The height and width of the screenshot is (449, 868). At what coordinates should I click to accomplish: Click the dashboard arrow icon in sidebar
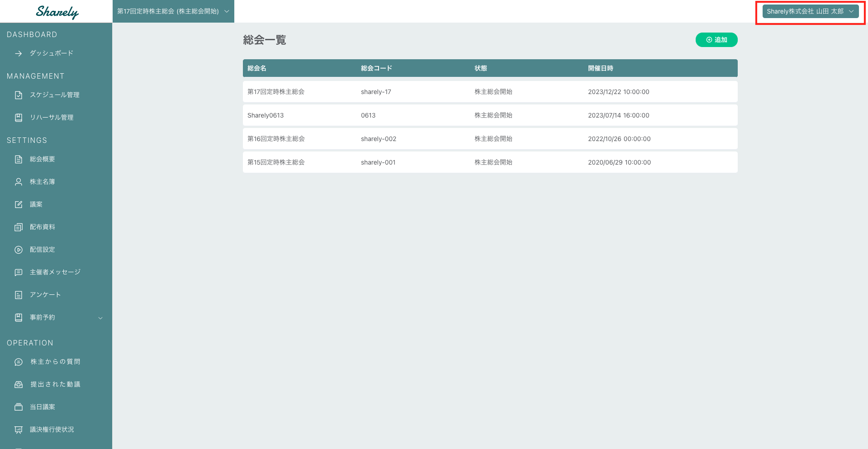point(19,53)
